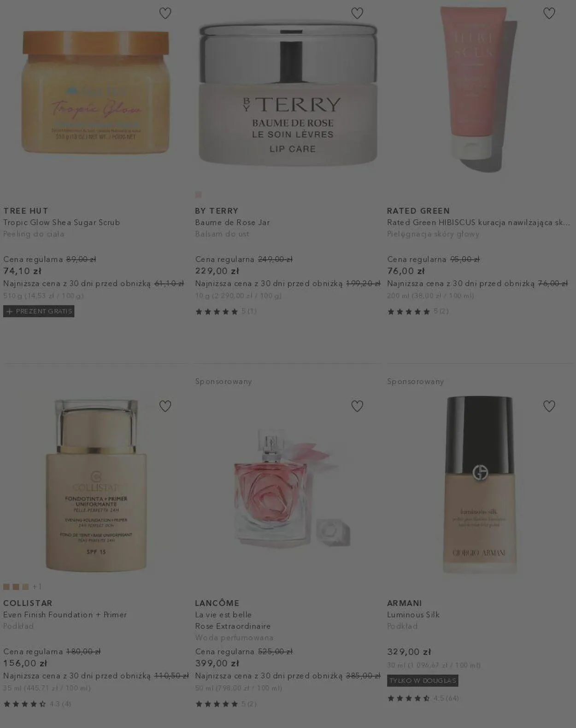Viewport: 576px width, 728px height.
Task: Favorite the By Terry Baume de Rose
Action: tap(357, 13)
